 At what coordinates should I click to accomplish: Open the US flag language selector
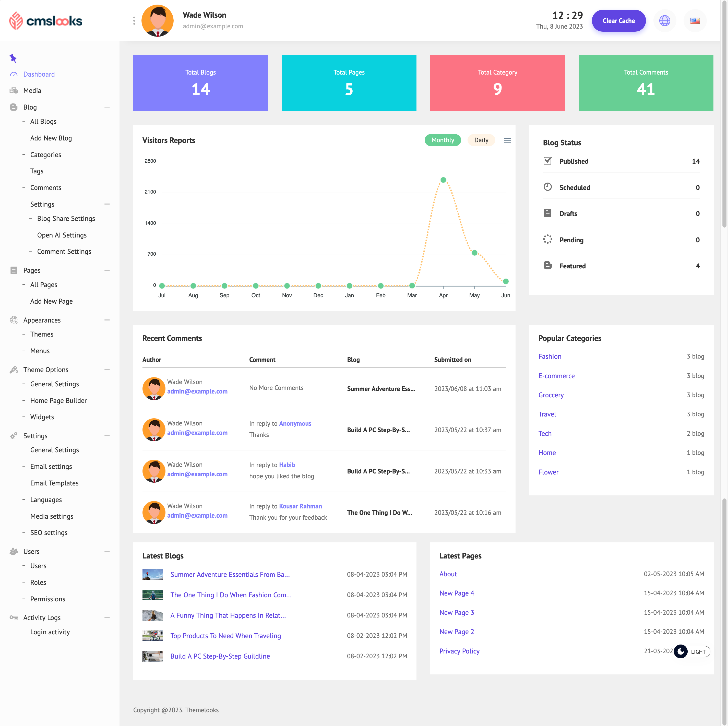(x=695, y=21)
